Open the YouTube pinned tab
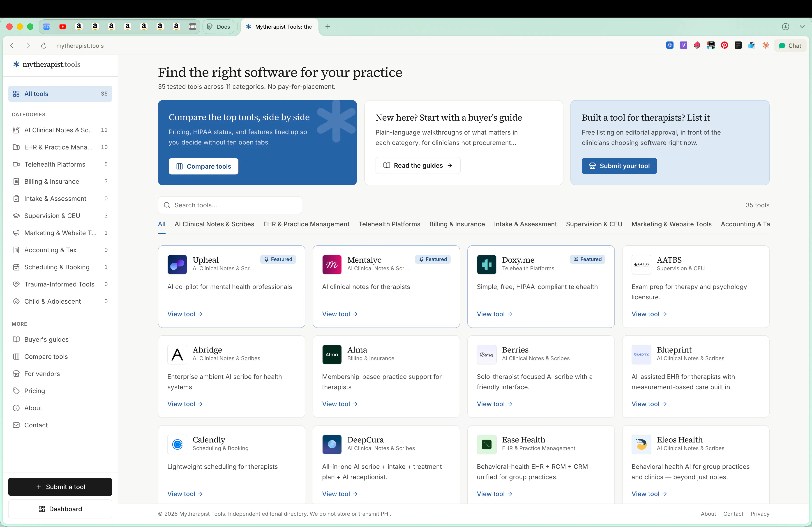The height and width of the screenshot is (527, 812). [62, 27]
